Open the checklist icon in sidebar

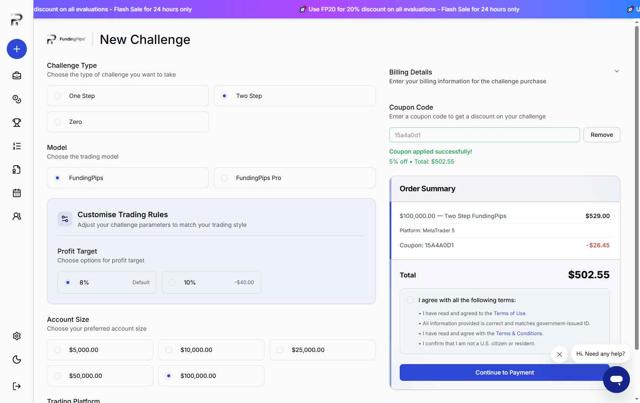click(17, 146)
